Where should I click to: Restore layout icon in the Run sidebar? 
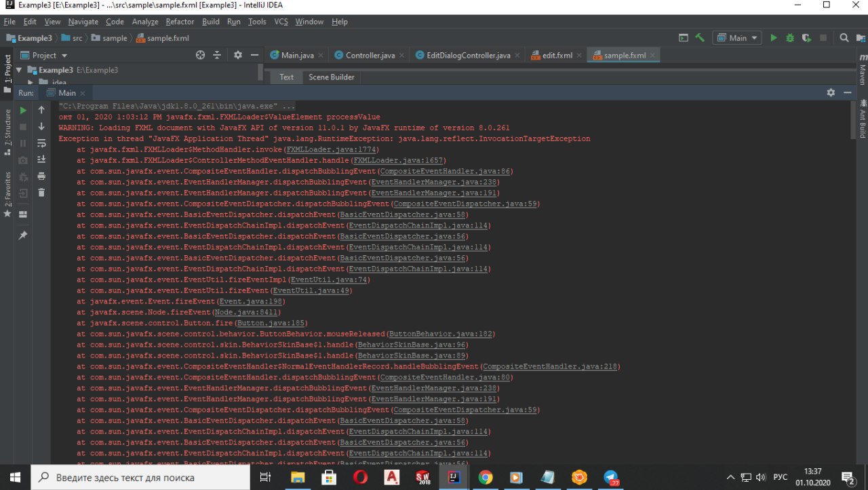(x=23, y=214)
